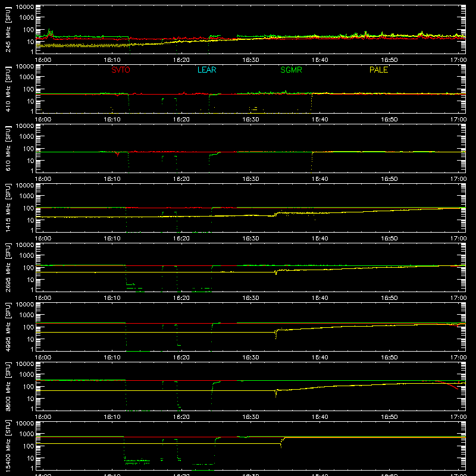The height and width of the screenshot is (476, 476).
Task: Select the 410 MHz [SFU] axis label
Action: [x=8, y=89]
